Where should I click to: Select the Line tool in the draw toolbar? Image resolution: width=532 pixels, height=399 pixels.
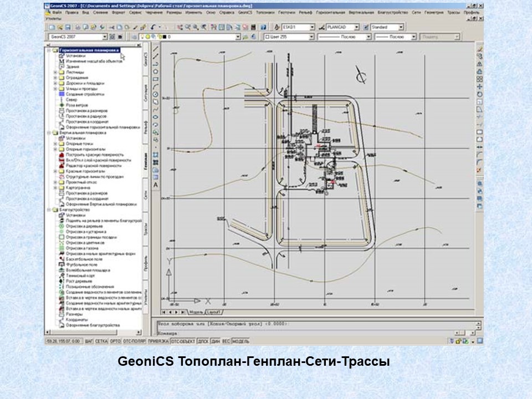click(x=155, y=49)
